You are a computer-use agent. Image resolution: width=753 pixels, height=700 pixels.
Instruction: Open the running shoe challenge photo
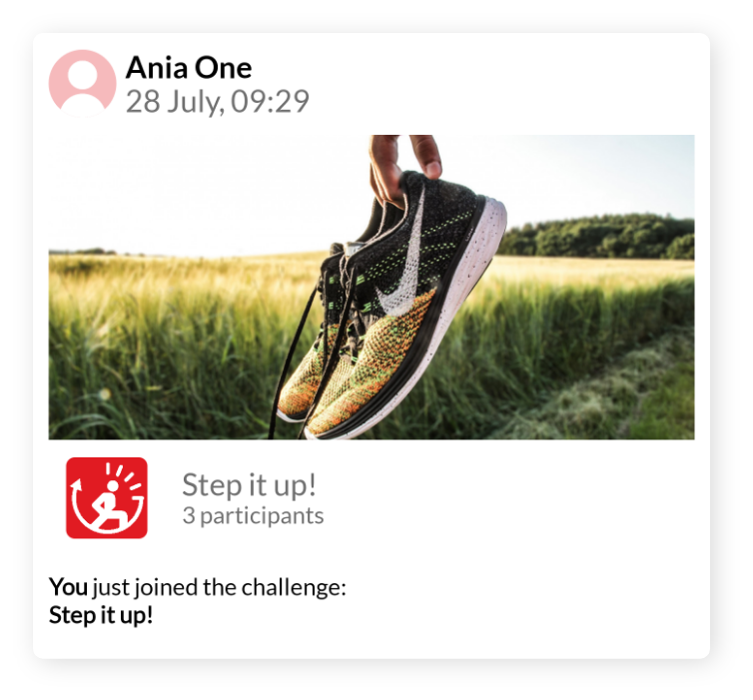pos(372,288)
